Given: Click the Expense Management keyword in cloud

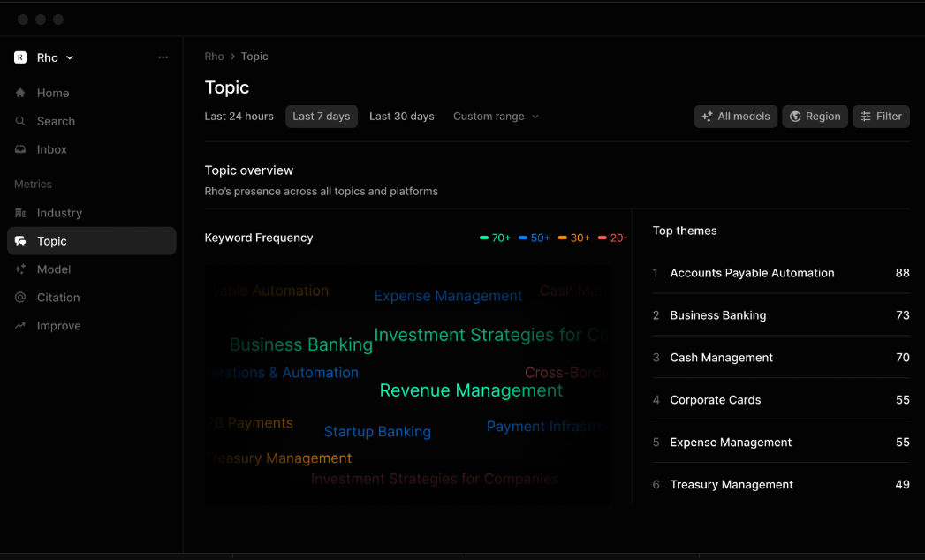Looking at the screenshot, I should click(448, 296).
